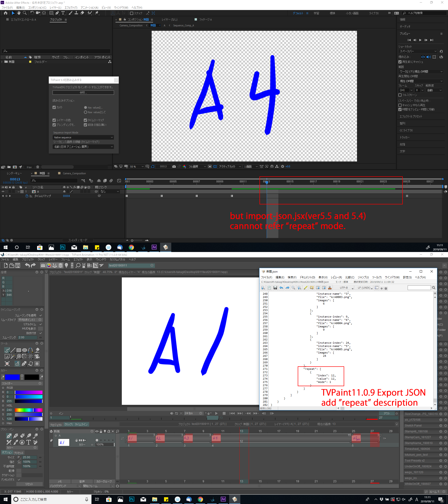Screen dimensions: 448x504
Task: Open the エフェクト&プリセット panel
Action: pyautogui.click(x=411, y=116)
